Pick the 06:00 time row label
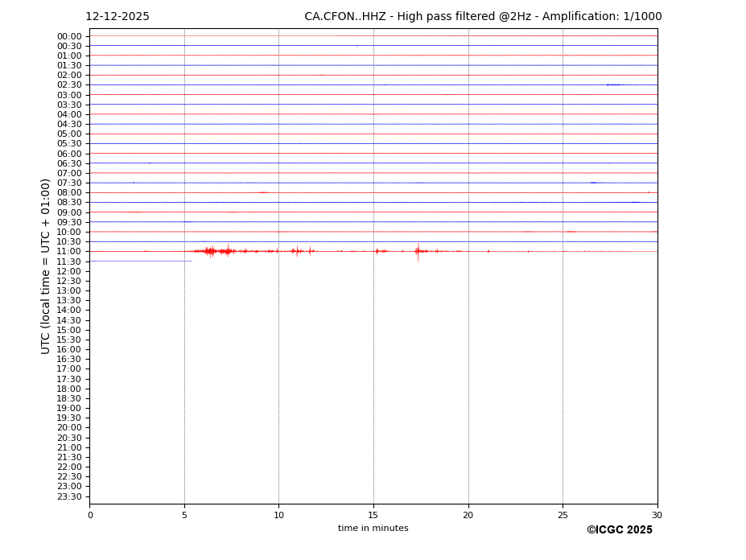746x560 pixels. pos(69,154)
